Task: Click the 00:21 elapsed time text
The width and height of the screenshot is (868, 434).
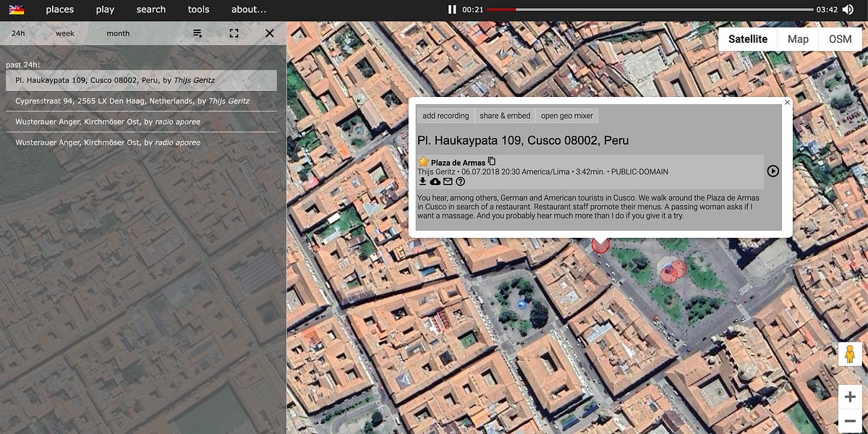Action: [x=473, y=9]
